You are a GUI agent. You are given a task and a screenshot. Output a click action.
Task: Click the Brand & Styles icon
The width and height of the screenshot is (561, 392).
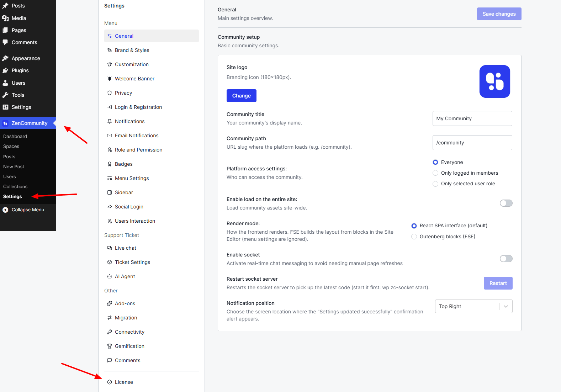pos(110,50)
